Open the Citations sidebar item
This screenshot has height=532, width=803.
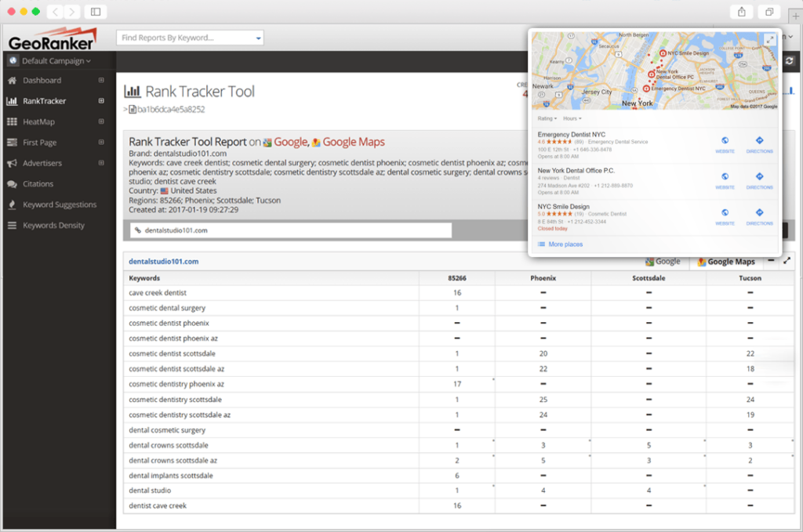click(x=38, y=183)
